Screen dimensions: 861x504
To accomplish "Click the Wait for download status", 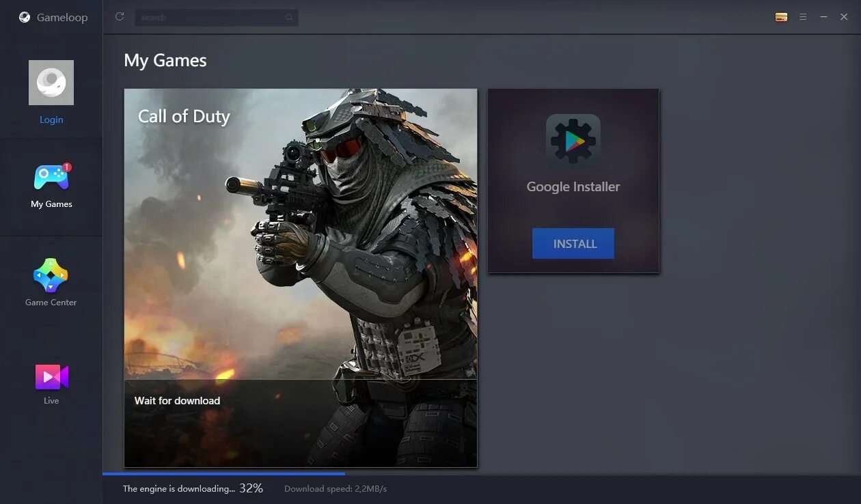I will point(177,401).
